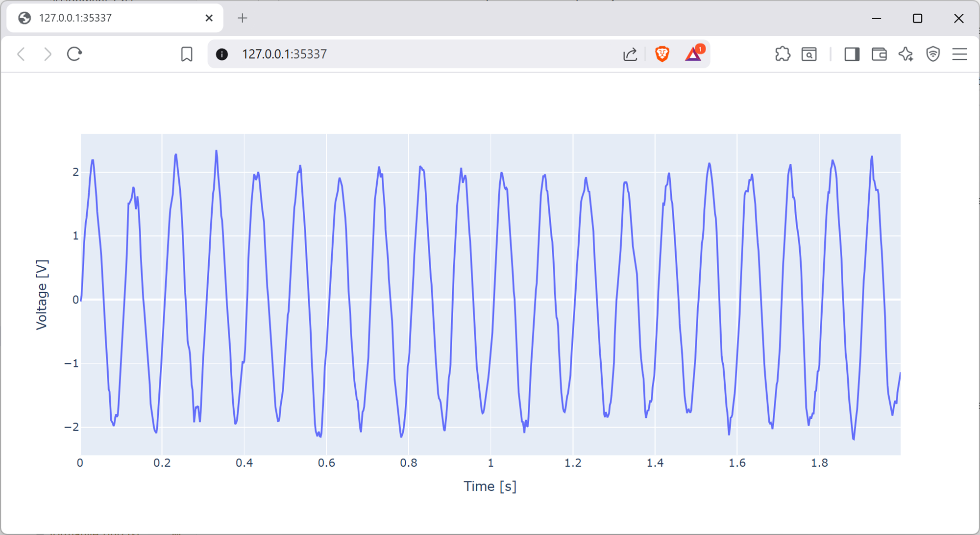Click the Time [s] axis label
Image resolution: width=980 pixels, height=535 pixels.
point(490,486)
